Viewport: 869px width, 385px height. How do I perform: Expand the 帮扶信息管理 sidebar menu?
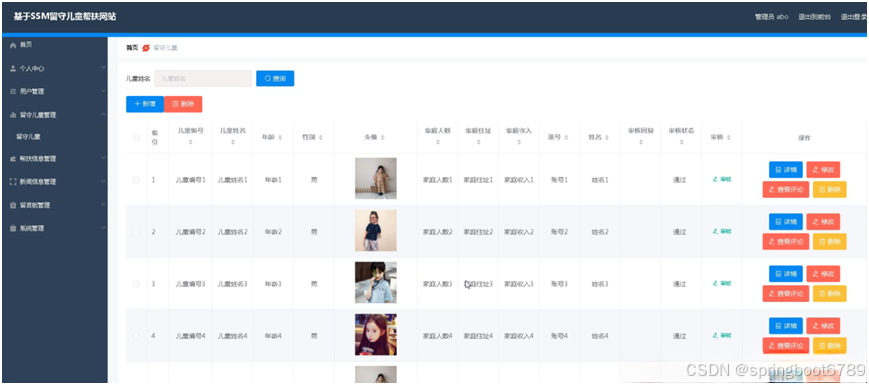[54, 158]
